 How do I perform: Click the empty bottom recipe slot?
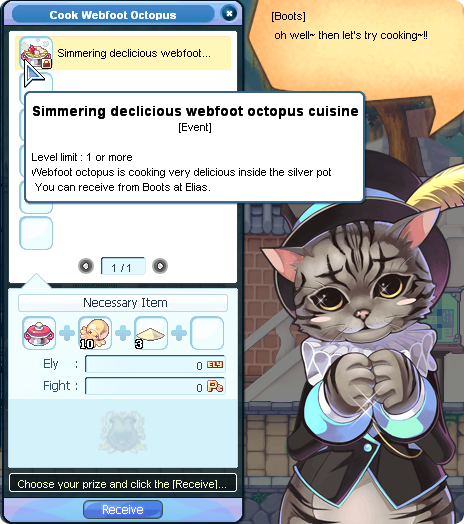click(36, 233)
